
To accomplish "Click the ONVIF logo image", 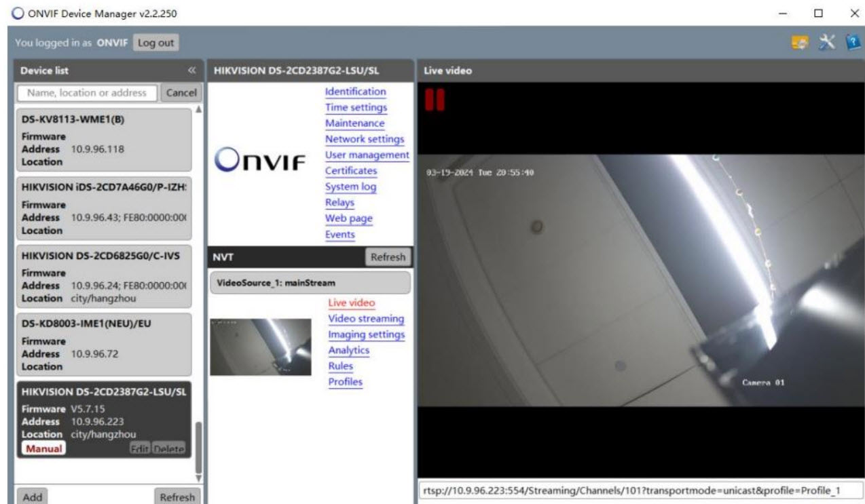I will 261,161.
